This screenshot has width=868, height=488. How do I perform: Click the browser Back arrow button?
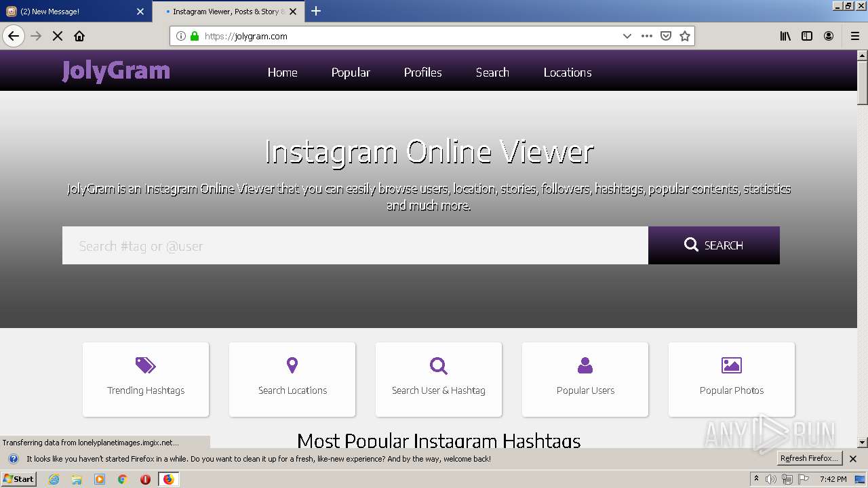pos(14,36)
